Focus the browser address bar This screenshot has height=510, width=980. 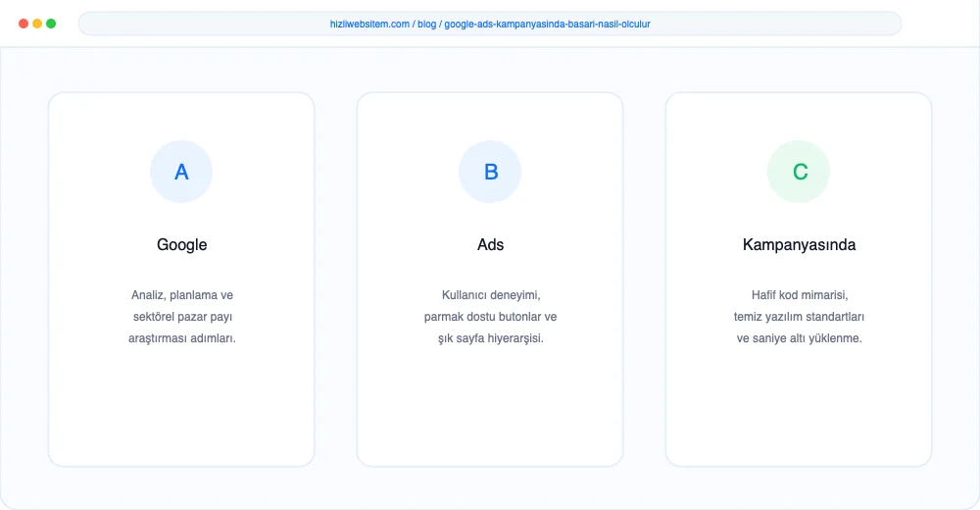point(490,24)
